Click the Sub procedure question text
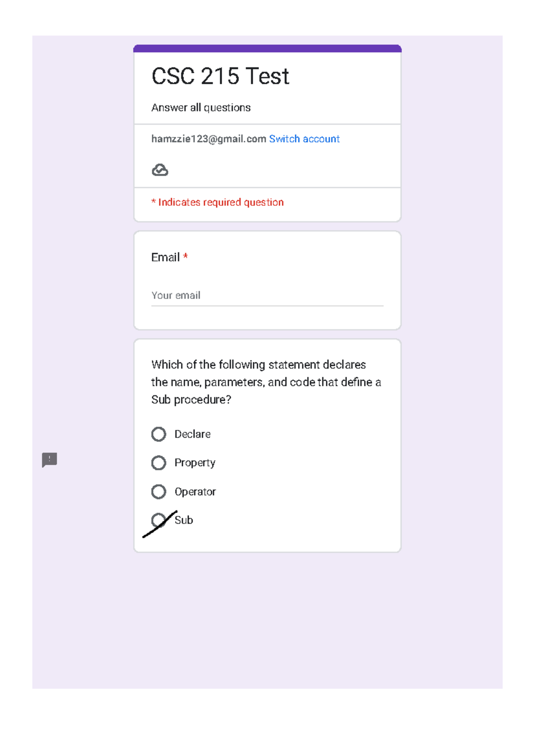Screen dimensions: 535x756 coord(266,382)
